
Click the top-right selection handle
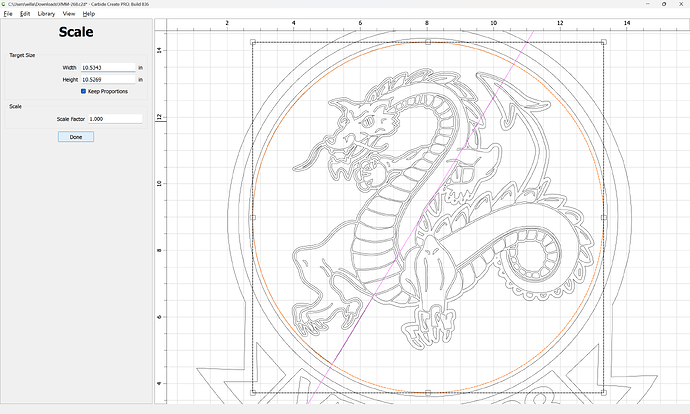point(604,42)
